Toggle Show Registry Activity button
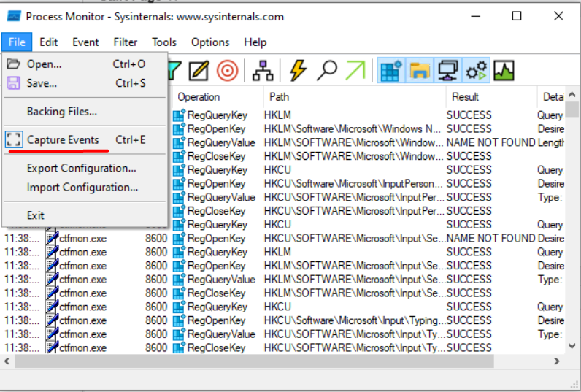This screenshot has width=581, height=392. click(x=391, y=70)
